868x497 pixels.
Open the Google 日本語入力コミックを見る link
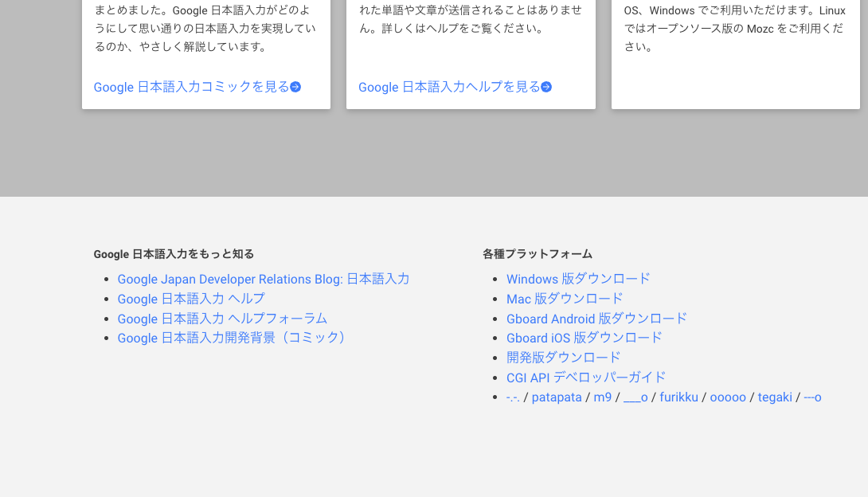(191, 87)
